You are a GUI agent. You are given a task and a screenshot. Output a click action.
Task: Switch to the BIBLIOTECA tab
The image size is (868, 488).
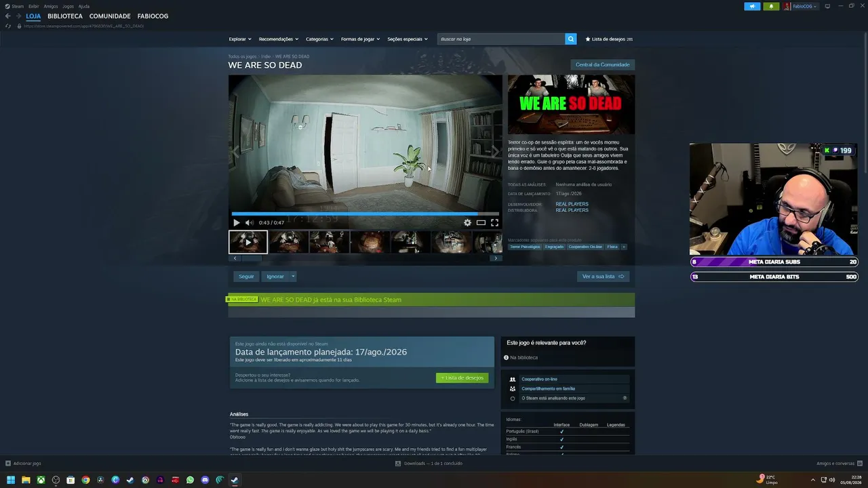click(x=65, y=16)
